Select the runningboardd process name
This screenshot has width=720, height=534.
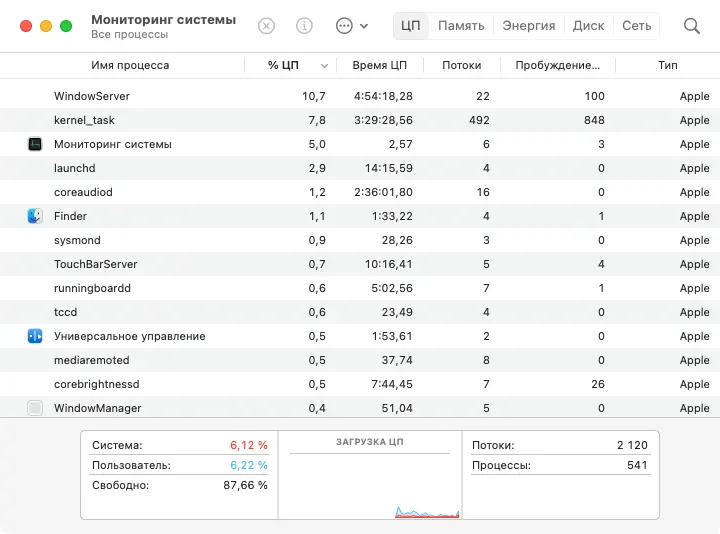tap(92, 288)
